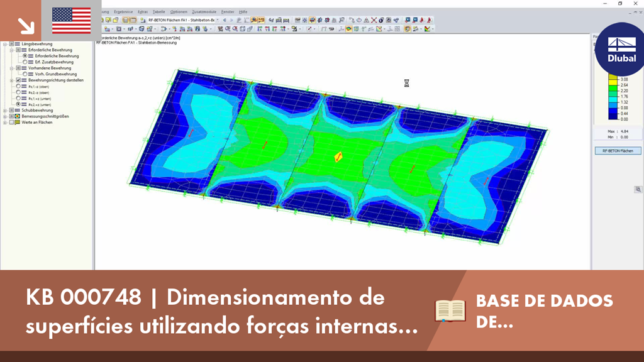
Task: Click the previous arrow next to load case dropdown
Action: pyautogui.click(x=225, y=20)
